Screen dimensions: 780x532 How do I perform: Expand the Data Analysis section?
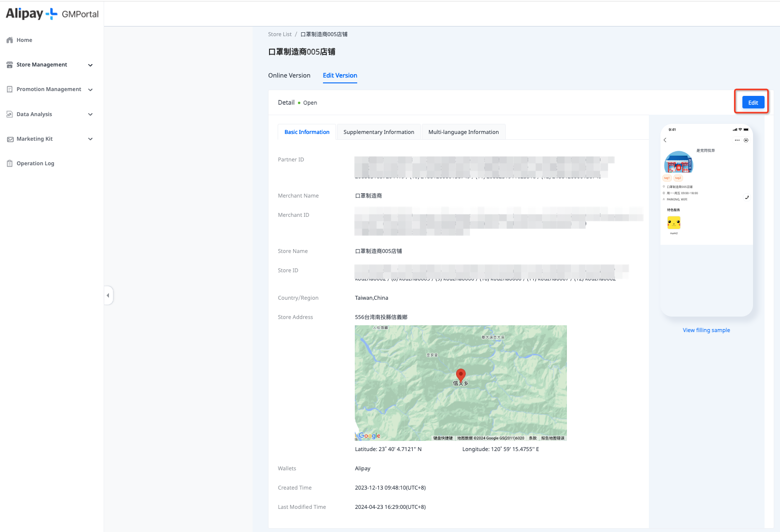pos(90,114)
